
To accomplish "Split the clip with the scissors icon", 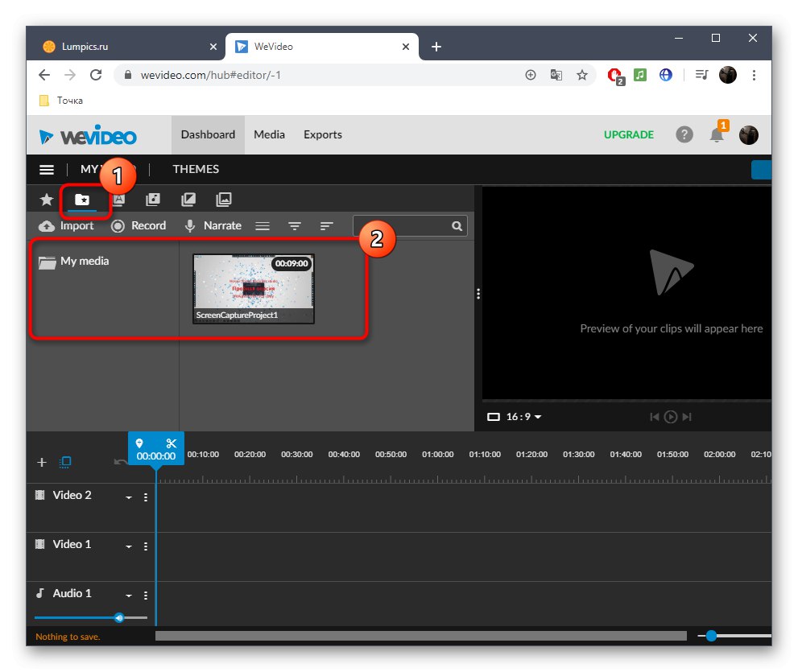I will pyautogui.click(x=172, y=442).
